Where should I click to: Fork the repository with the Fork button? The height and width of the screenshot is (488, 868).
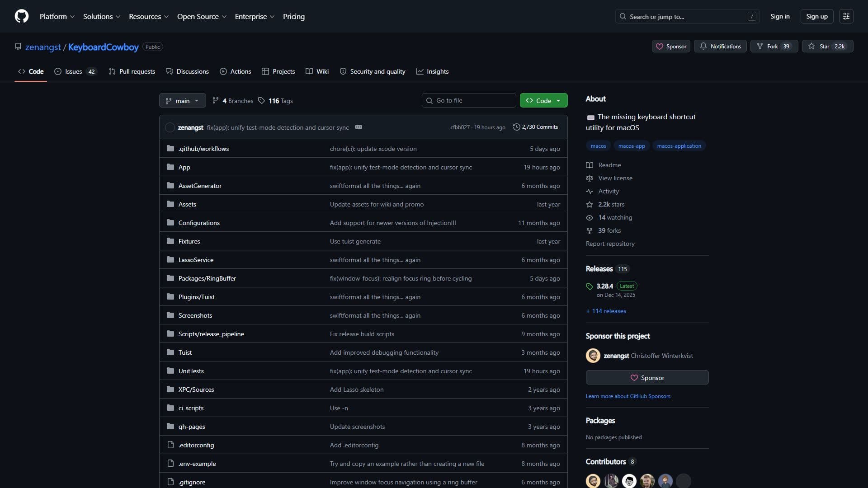point(774,47)
